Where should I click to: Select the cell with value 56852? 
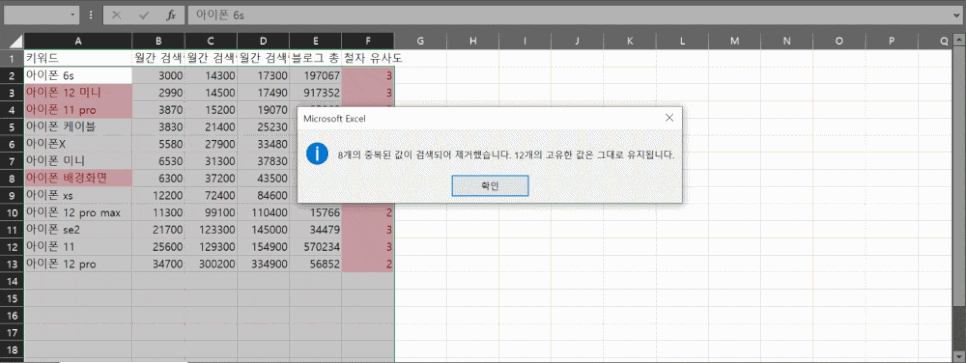coord(315,264)
